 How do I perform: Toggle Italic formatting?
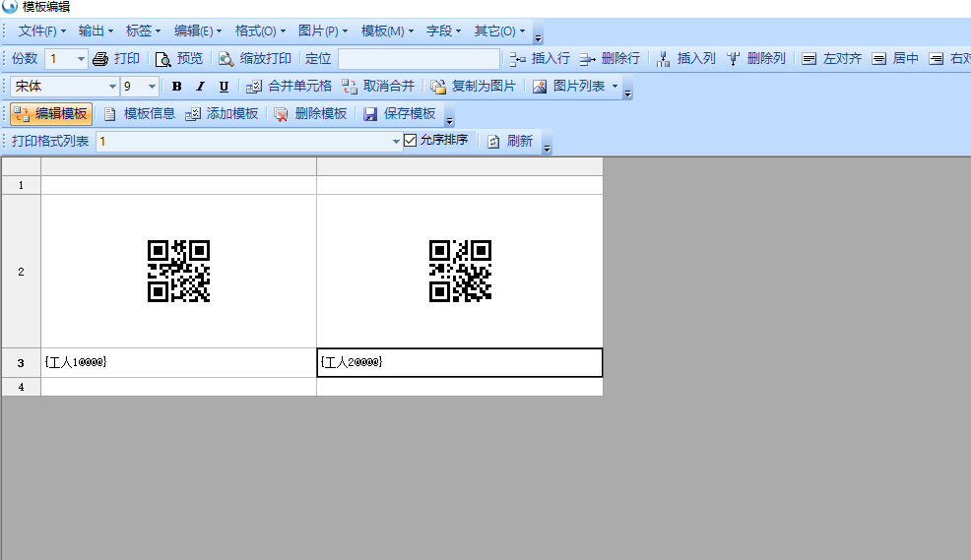(x=201, y=87)
